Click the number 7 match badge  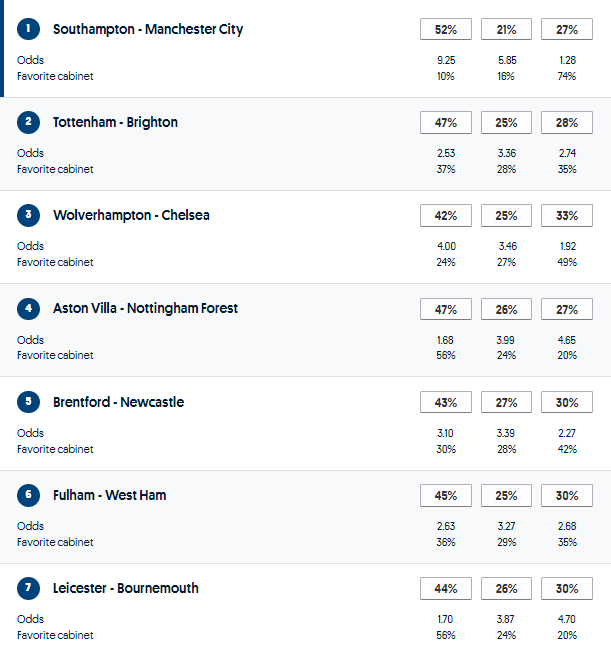point(28,588)
